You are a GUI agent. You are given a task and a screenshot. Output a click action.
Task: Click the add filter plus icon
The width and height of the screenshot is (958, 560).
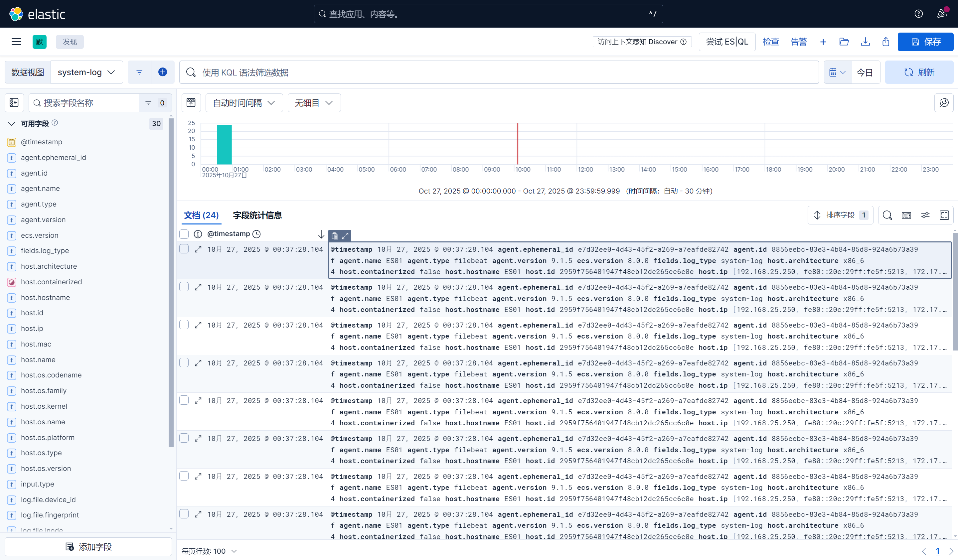162,72
